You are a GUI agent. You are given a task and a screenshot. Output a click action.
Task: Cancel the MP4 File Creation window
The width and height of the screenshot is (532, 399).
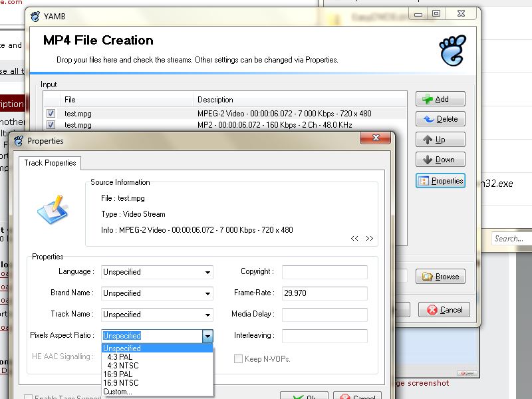[444, 310]
